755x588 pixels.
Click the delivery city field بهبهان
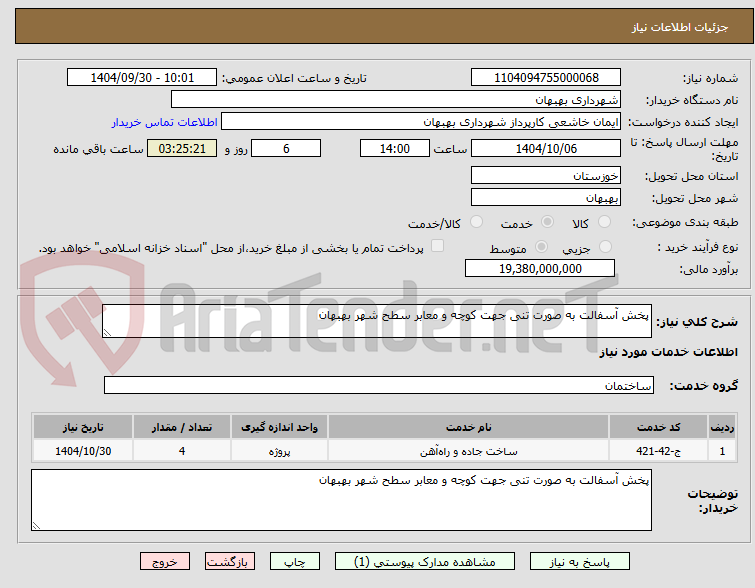(x=546, y=197)
